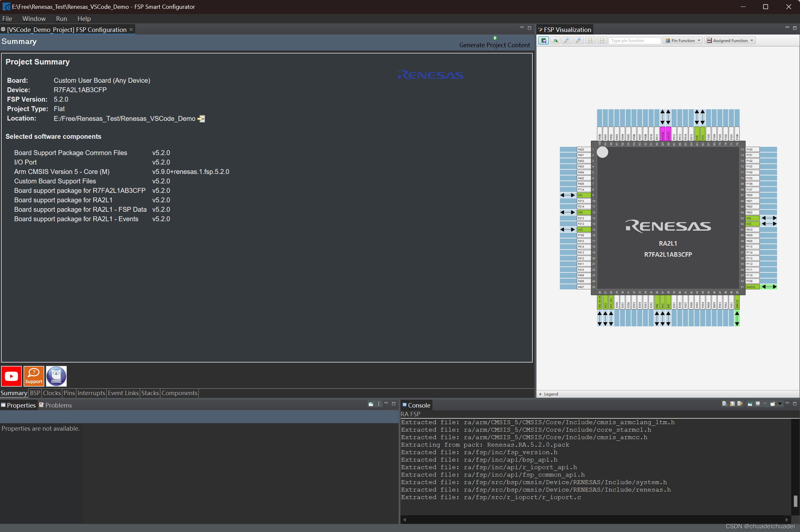Screen dimensions: 800x532
Task: Switch to the Clocks tab
Action: tap(51, 393)
